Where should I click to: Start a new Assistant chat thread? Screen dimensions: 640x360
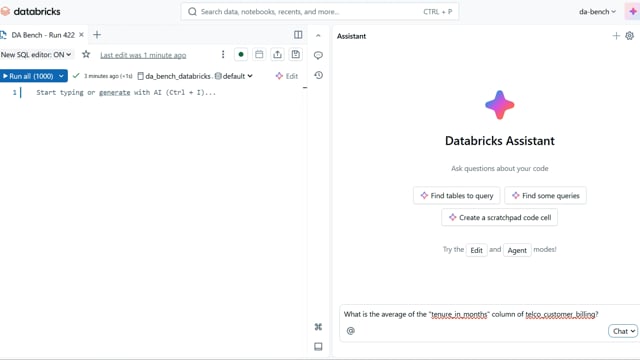616,36
